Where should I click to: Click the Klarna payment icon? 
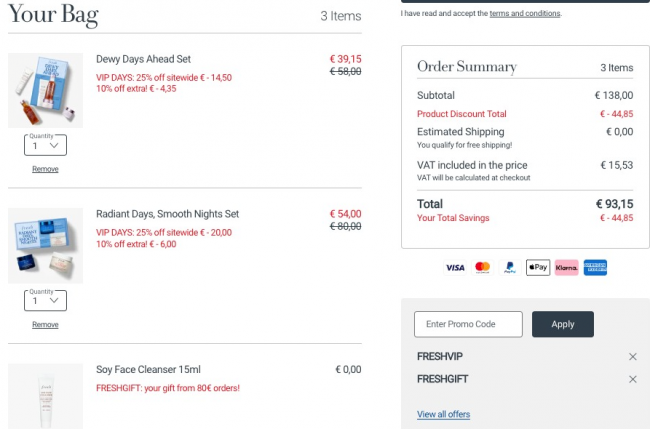[x=566, y=268]
